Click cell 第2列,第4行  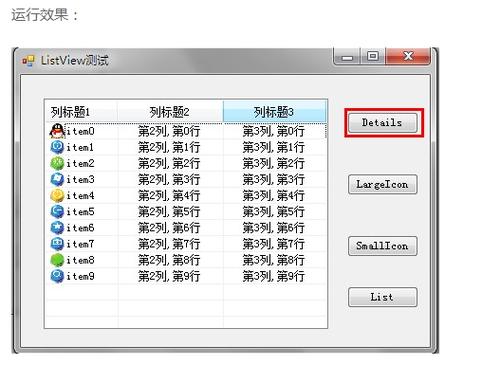point(169,196)
